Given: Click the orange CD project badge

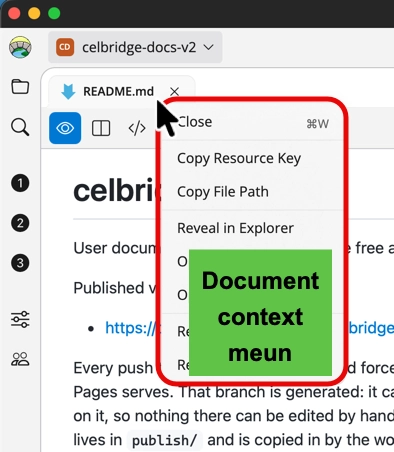Looking at the screenshot, I should (x=65, y=47).
